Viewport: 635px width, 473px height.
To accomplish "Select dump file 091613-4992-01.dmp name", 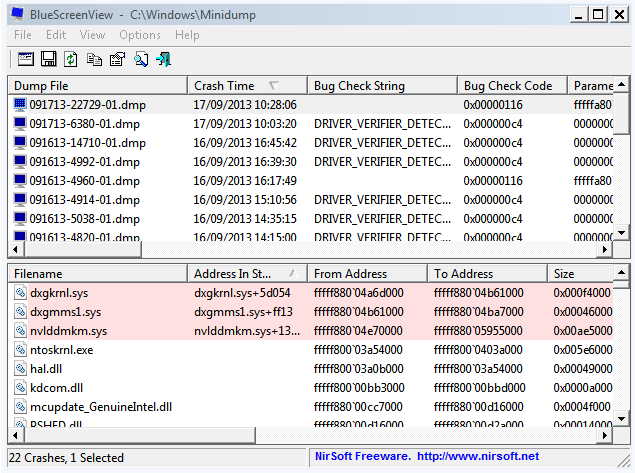I will [85, 162].
